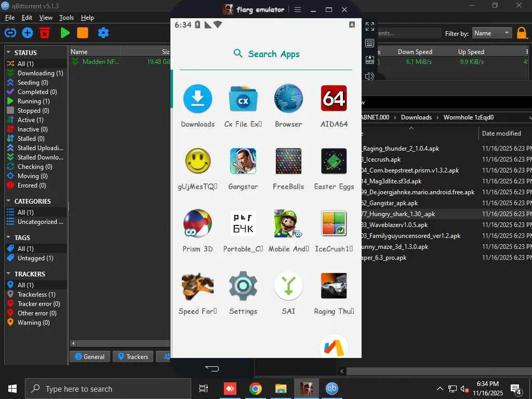The width and height of the screenshot is (532, 399).
Task: Open Chrome from the taskbar
Action: [256, 389]
